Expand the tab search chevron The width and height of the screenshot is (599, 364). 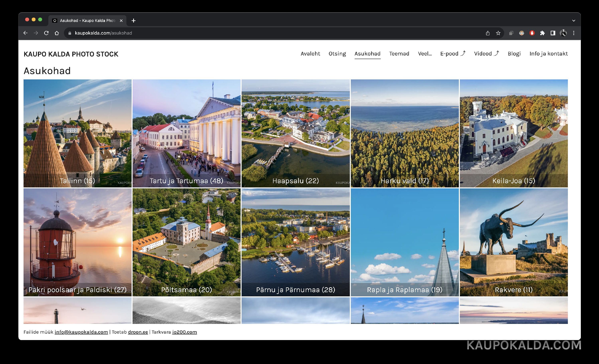(574, 21)
